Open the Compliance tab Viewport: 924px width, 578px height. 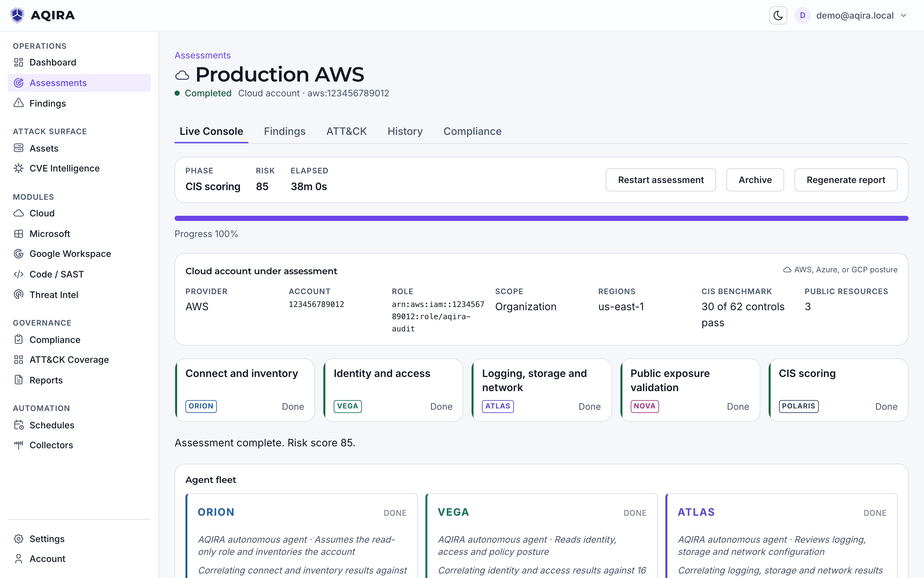(x=472, y=131)
